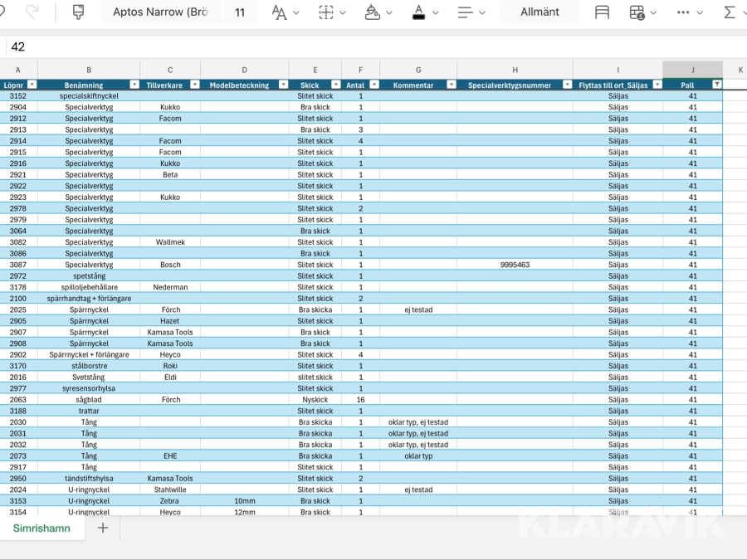The image size is (747, 560).
Task: Open the Skick column filter button
Action: click(x=335, y=85)
